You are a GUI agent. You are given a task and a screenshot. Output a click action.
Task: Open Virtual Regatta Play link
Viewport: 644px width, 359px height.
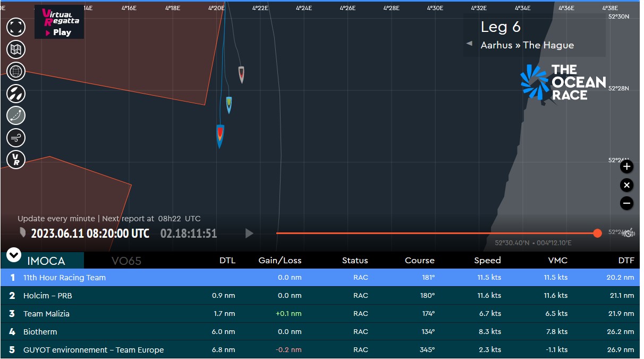[59, 22]
